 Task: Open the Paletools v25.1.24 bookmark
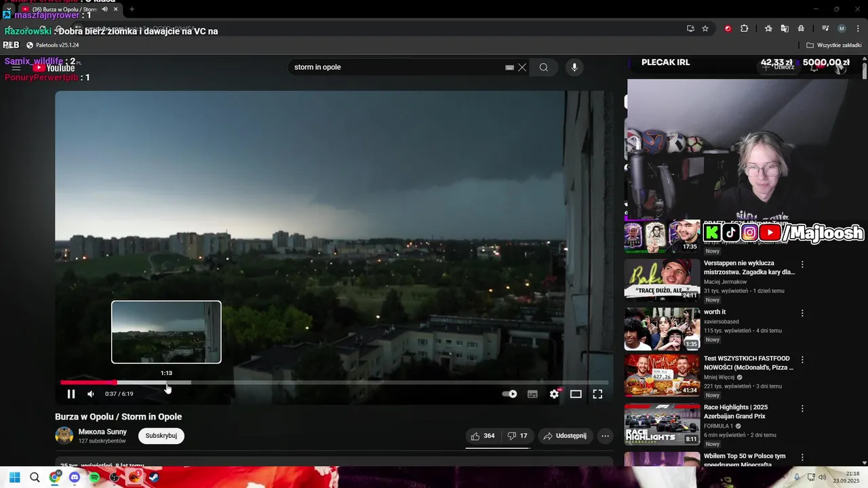click(52, 45)
